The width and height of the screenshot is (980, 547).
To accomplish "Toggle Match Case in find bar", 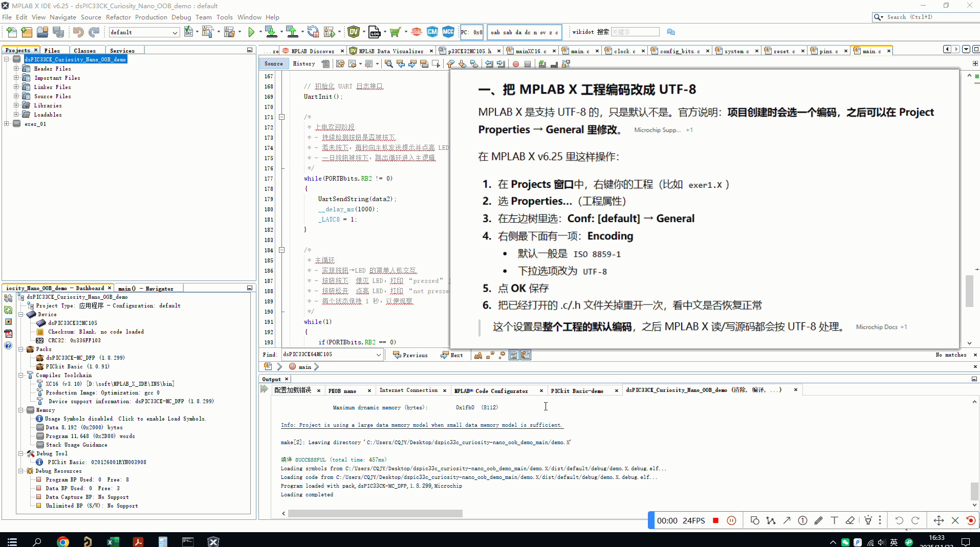I will pos(478,355).
